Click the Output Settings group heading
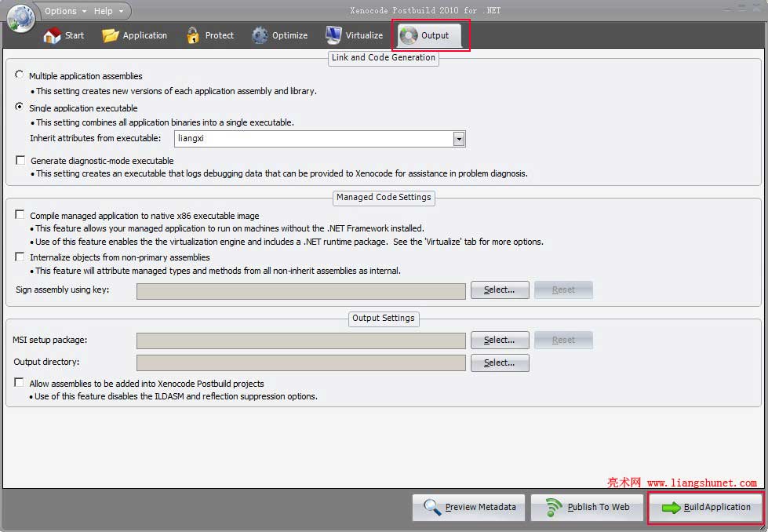Screen dimensions: 768x532 click(384, 319)
